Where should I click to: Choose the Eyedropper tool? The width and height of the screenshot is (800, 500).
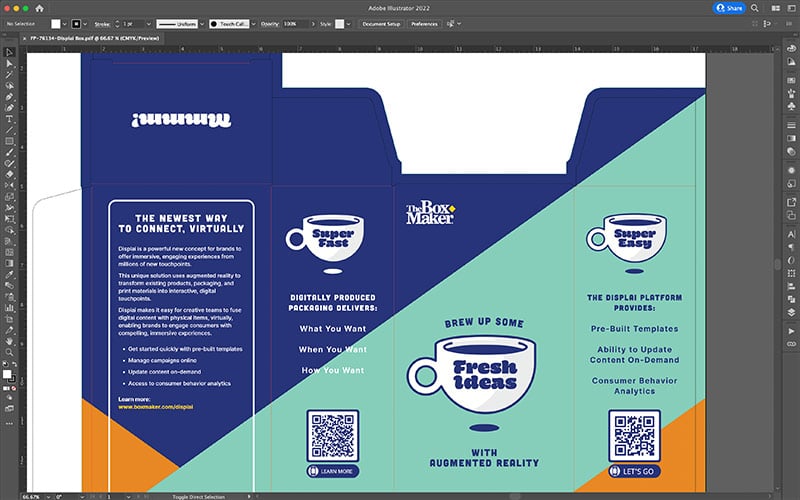point(9,274)
